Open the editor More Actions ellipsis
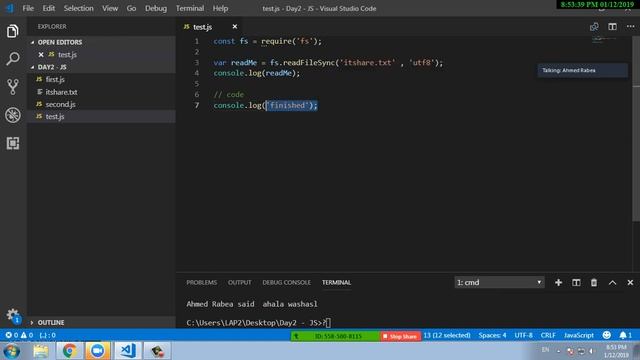 tap(630, 27)
